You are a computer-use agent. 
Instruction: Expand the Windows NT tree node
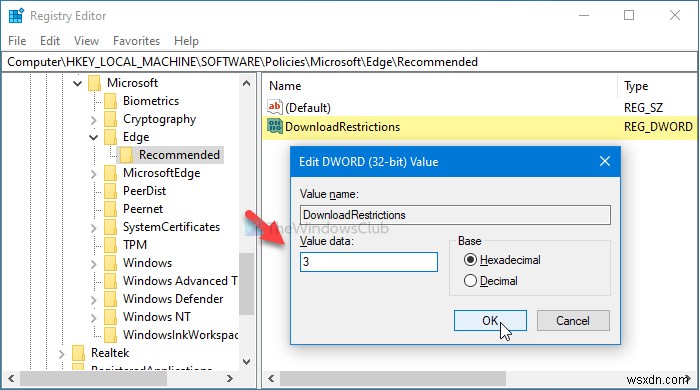(x=93, y=317)
